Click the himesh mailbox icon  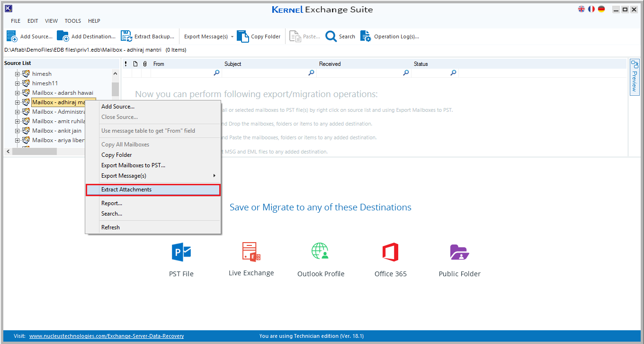[26, 73]
